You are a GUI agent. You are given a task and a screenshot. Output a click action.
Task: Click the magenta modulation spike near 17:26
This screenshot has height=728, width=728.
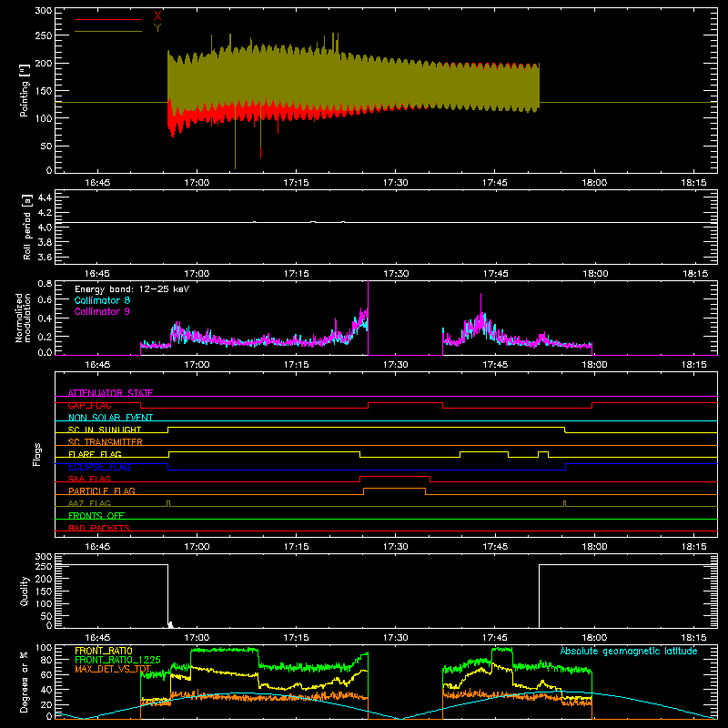coord(369,318)
